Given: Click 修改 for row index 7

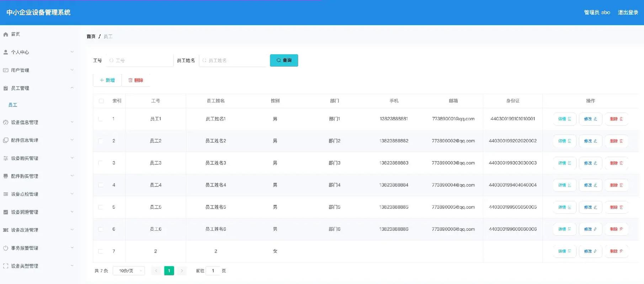Looking at the screenshot, I should pyautogui.click(x=590, y=251).
